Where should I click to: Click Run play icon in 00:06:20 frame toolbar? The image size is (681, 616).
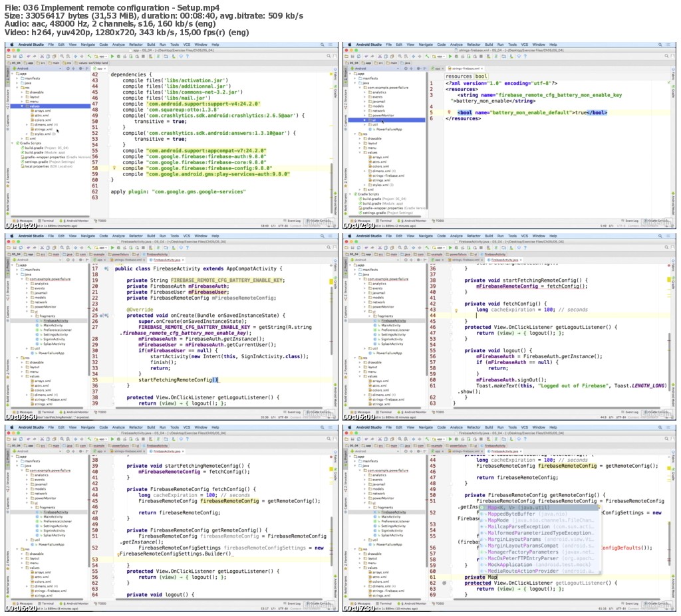click(112, 439)
